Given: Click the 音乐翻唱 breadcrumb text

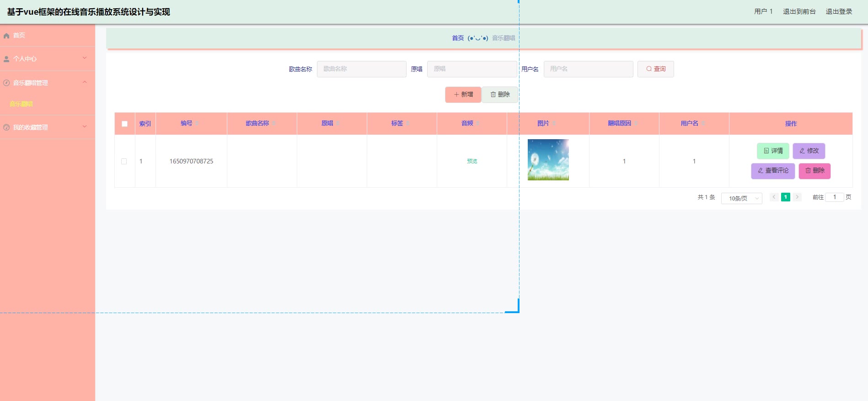Looking at the screenshot, I should [x=504, y=38].
